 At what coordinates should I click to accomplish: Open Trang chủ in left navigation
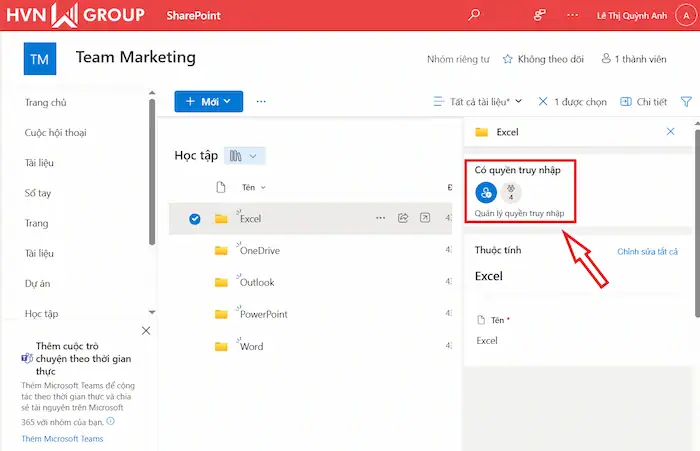coord(45,102)
